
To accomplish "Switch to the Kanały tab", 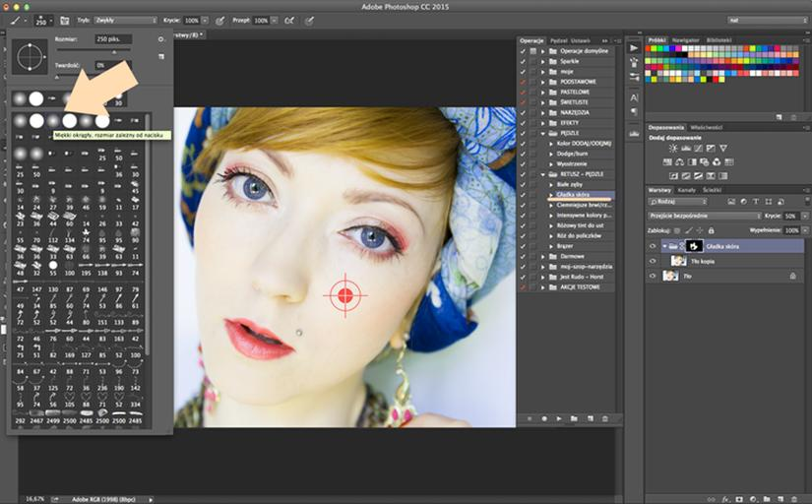I will 687,190.
